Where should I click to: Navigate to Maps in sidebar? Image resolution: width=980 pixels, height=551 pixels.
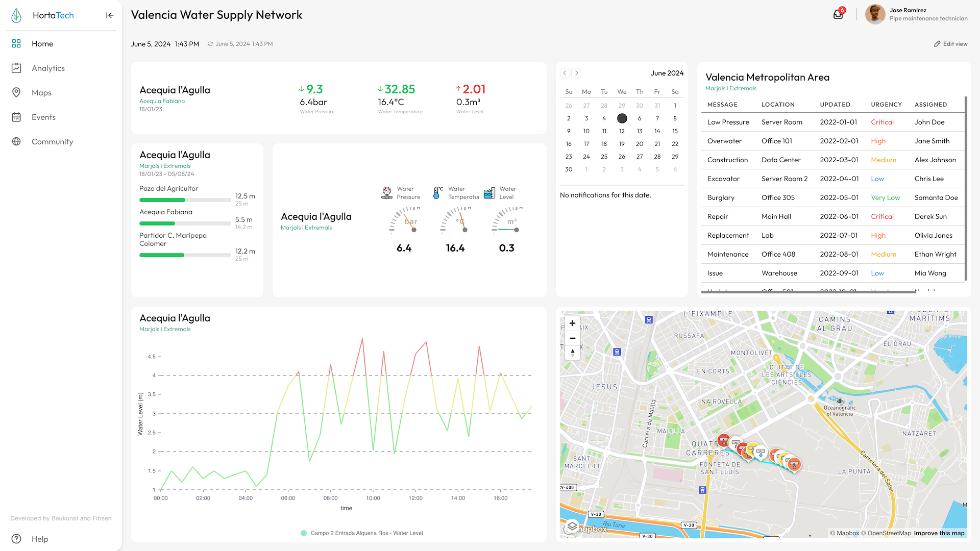tap(41, 93)
